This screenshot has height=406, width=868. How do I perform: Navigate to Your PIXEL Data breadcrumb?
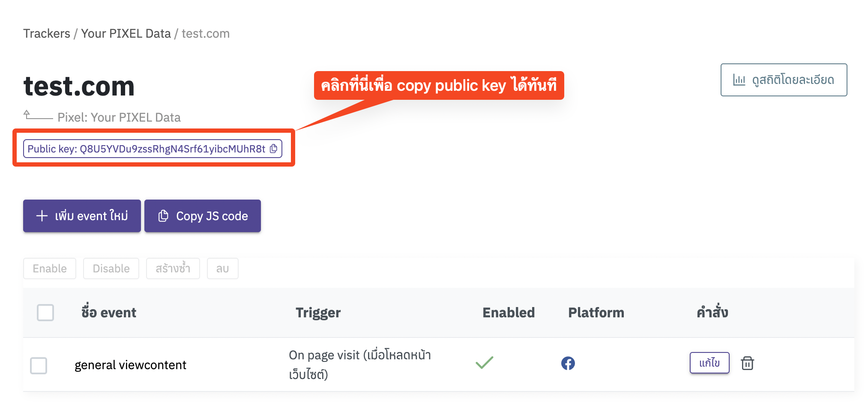(x=126, y=33)
